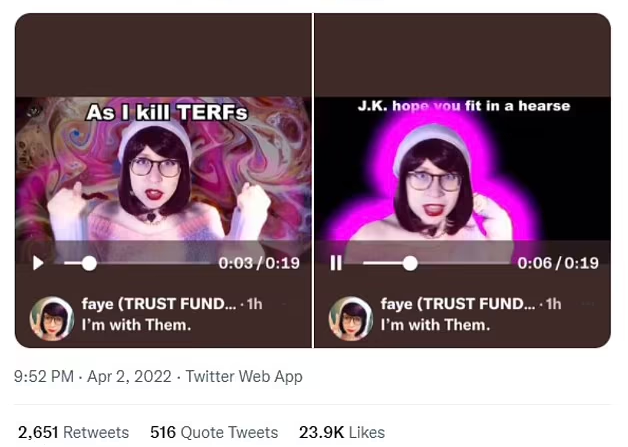The image size is (628, 447).
Task: Open the left faye profile avatar
Action: [52, 318]
